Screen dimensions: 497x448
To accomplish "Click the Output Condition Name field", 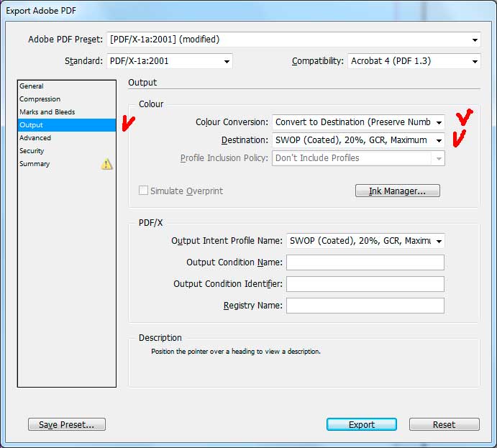I will tap(365, 262).
